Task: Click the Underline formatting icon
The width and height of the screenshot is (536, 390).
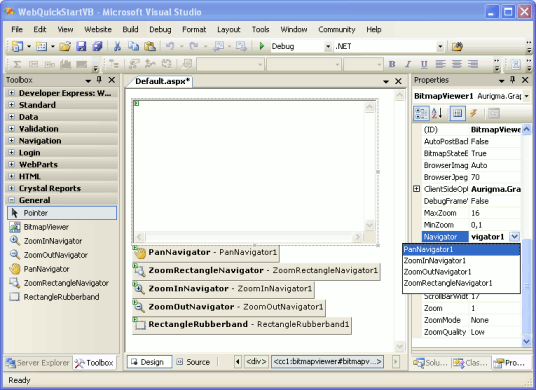Action: pos(424,64)
